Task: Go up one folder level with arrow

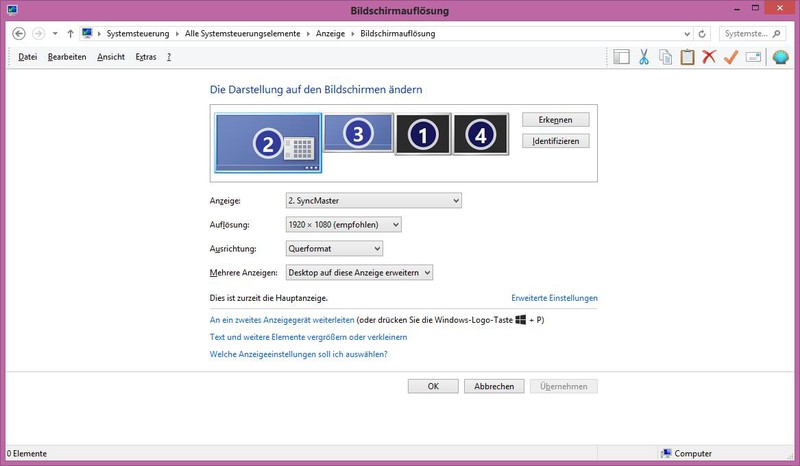Action: 70,33
